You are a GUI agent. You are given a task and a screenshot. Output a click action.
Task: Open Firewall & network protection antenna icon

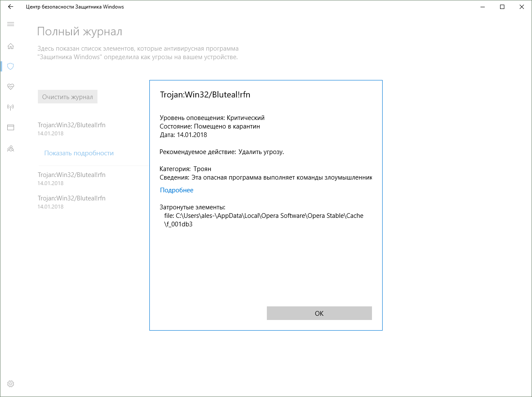pyautogui.click(x=11, y=107)
